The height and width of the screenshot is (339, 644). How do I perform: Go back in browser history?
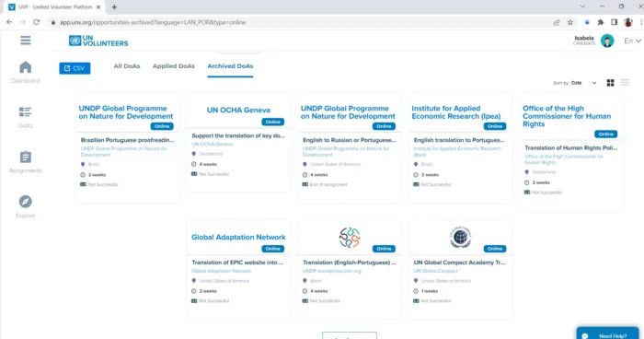9,22
